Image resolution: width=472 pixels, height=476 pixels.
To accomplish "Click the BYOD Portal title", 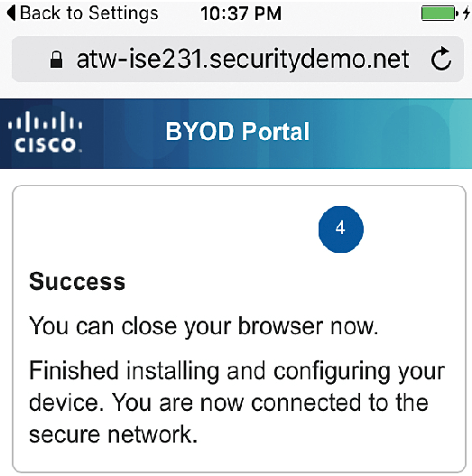I will 237,132.
